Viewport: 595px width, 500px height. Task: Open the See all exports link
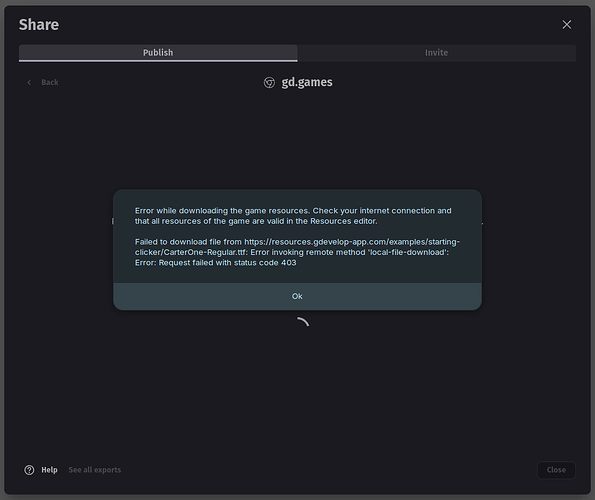pos(95,470)
